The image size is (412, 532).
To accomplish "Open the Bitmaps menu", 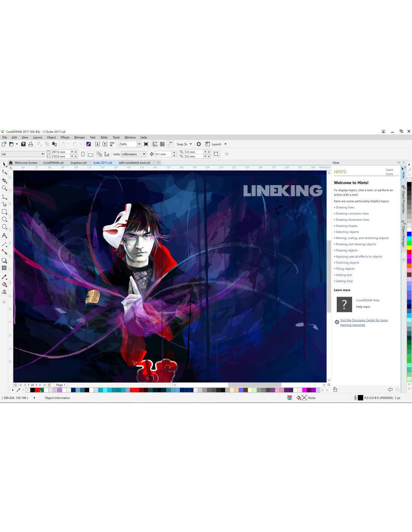I will point(79,137).
